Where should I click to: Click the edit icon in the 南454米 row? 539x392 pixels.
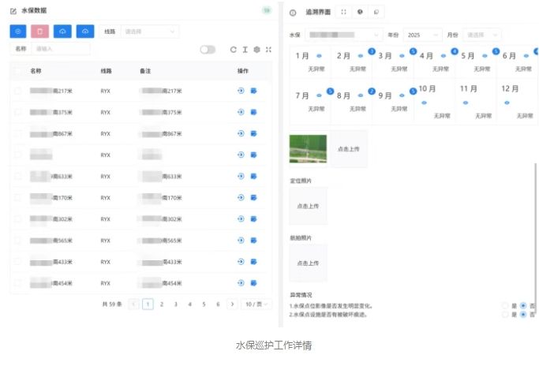point(254,282)
